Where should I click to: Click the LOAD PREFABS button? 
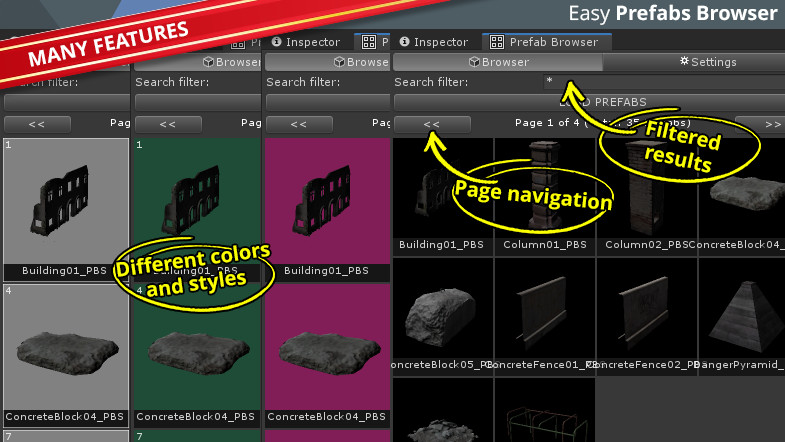[589, 102]
